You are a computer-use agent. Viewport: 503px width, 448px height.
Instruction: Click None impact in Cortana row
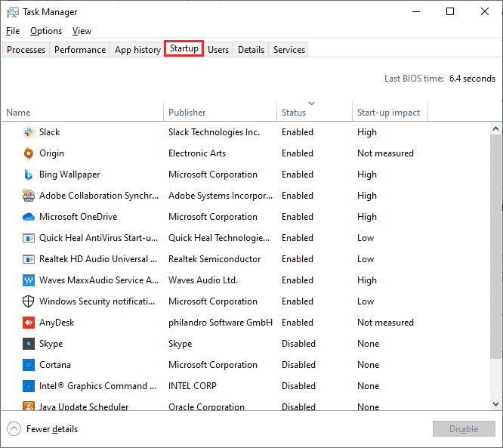(369, 365)
